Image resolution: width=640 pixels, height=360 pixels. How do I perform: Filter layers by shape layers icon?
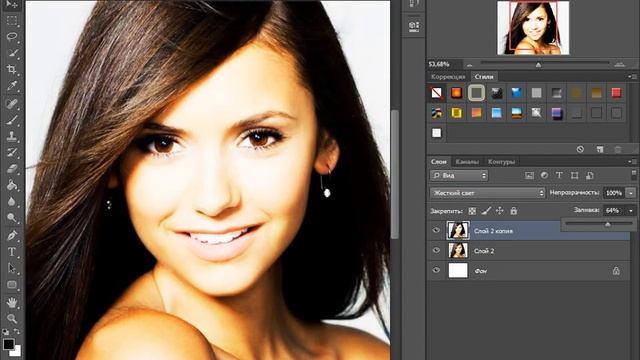[575, 176]
